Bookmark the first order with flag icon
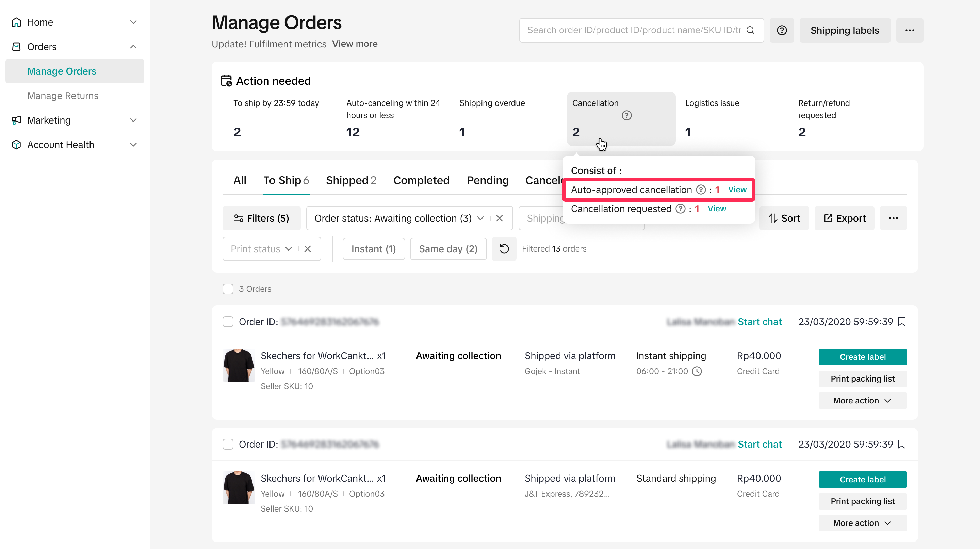Screen dimensions: 980x549 click(x=902, y=322)
